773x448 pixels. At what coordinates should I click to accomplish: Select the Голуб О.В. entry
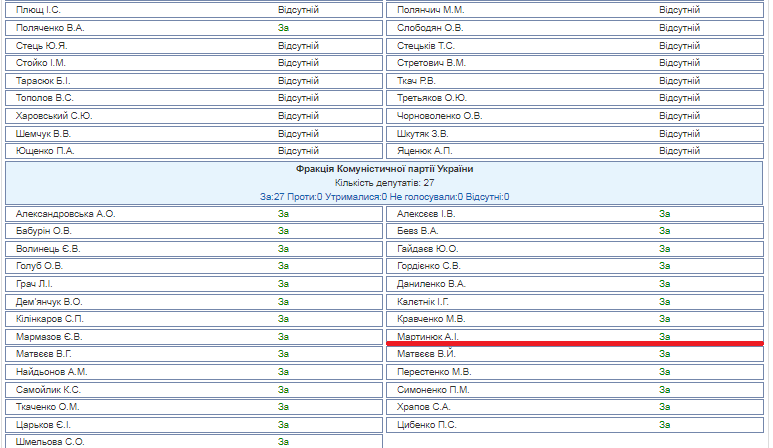click(40, 266)
